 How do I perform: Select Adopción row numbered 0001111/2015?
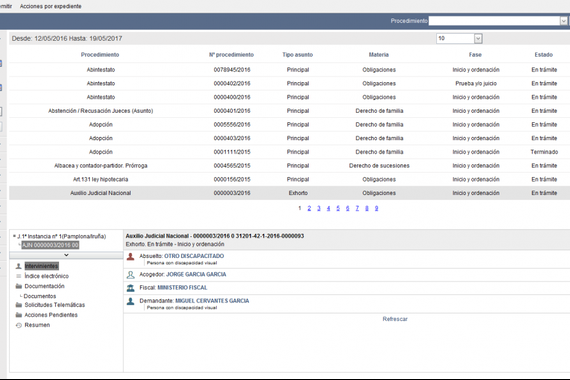pyautogui.click(x=289, y=152)
